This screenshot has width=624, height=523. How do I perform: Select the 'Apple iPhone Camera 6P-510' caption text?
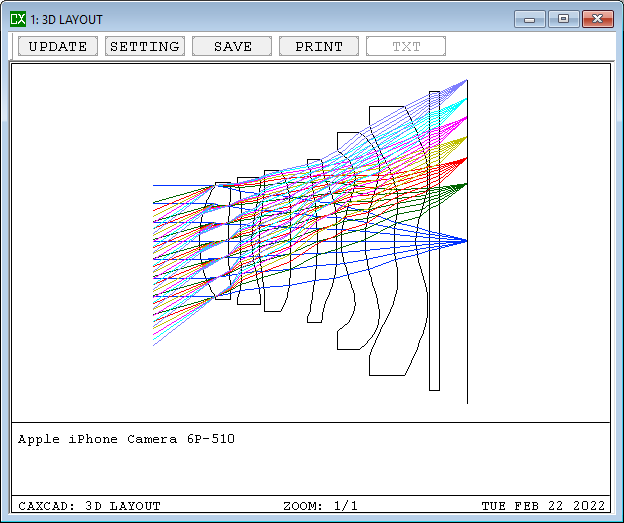126,439
